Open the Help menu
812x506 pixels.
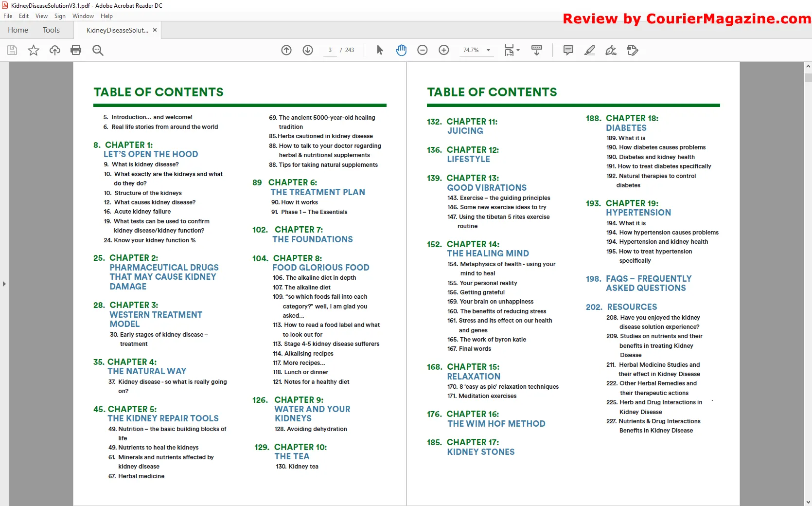coord(106,16)
